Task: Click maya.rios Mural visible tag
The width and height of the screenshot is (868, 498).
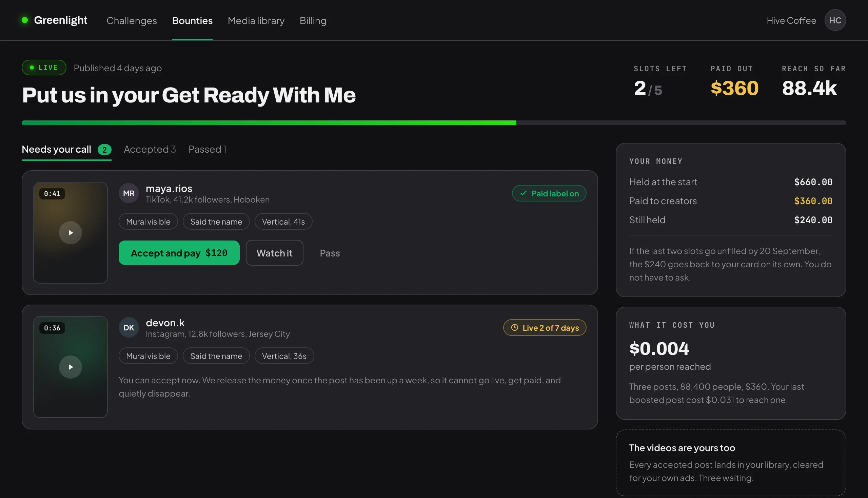Action: point(148,222)
